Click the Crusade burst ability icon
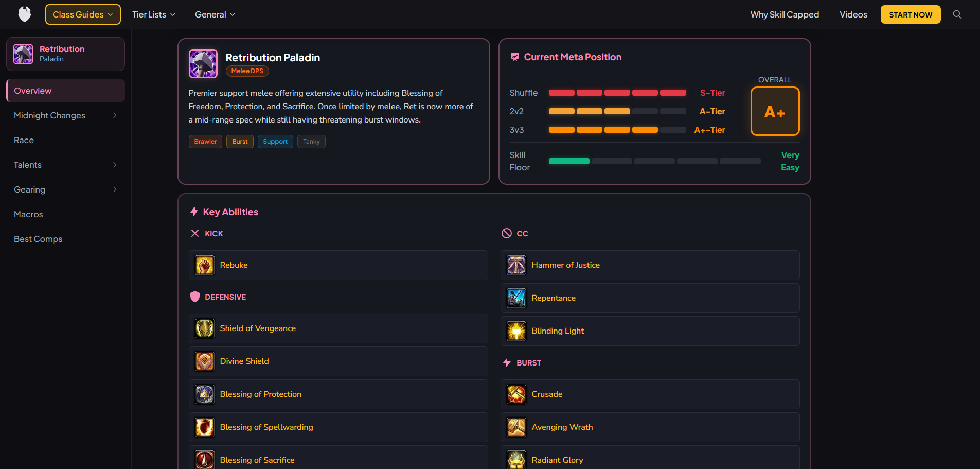This screenshot has height=469, width=980. [516, 394]
